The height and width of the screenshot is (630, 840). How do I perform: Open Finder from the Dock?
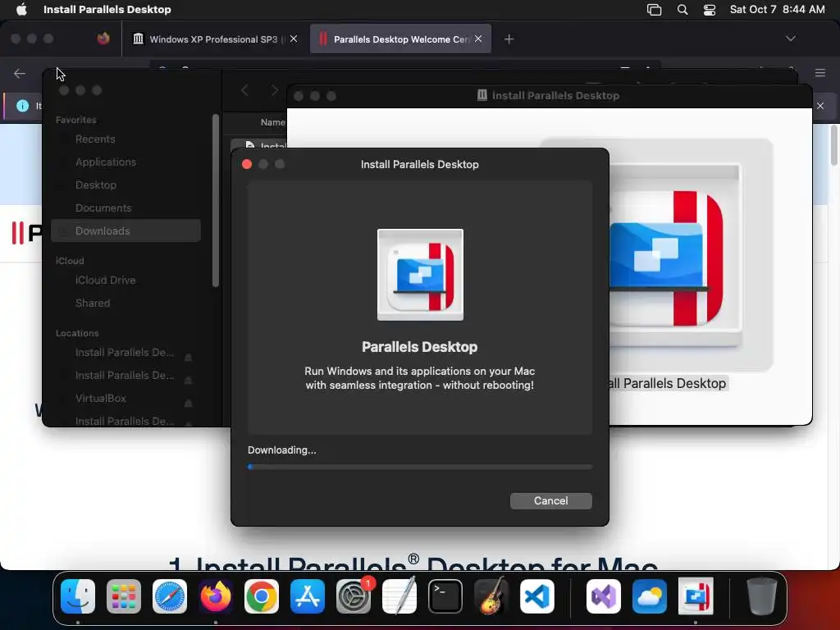[78, 596]
